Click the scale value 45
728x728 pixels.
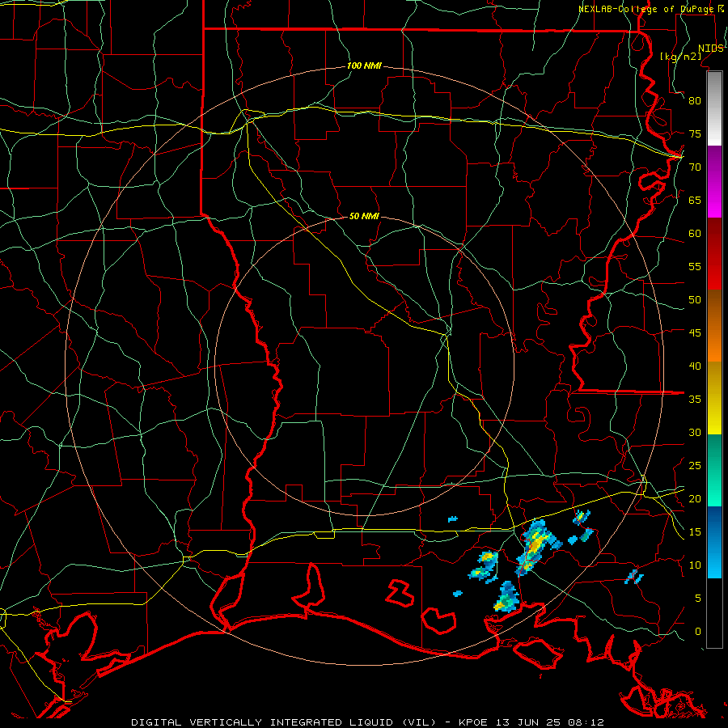695,333
